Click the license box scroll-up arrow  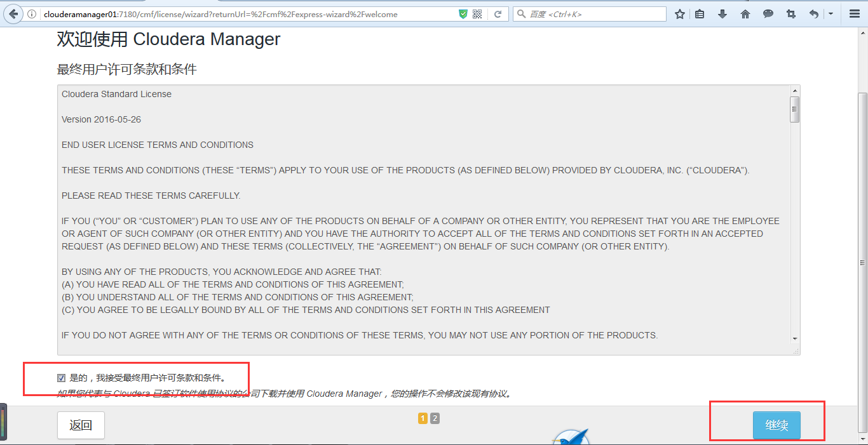(x=795, y=91)
